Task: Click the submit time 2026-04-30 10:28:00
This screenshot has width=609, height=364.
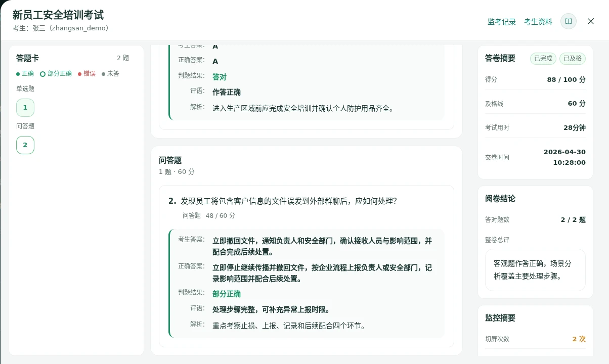Action: [x=564, y=157]
